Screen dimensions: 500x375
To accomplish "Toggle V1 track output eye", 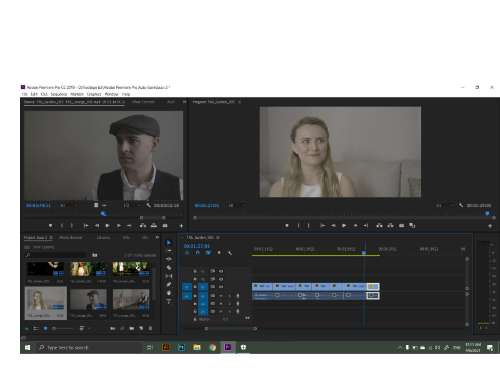I will tap(221, 287).
